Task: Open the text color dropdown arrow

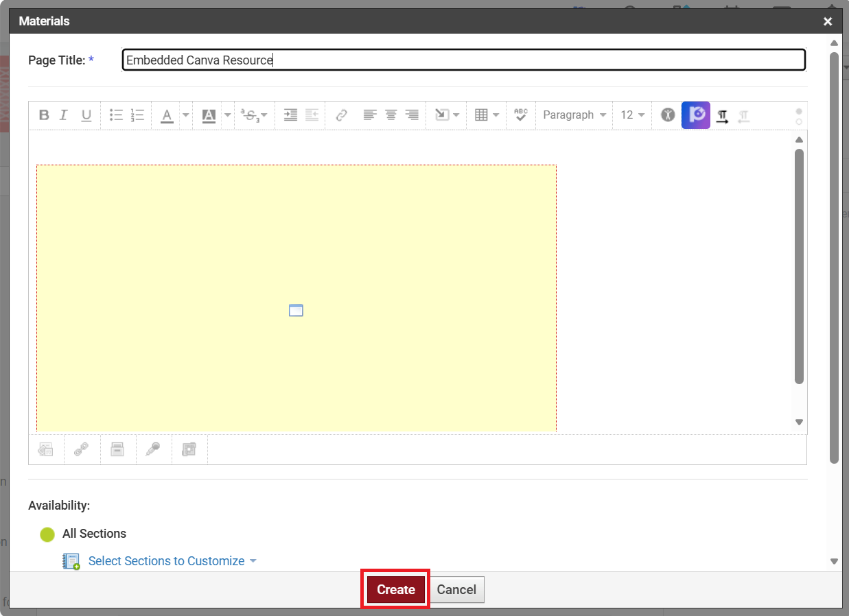Action: 185,115
